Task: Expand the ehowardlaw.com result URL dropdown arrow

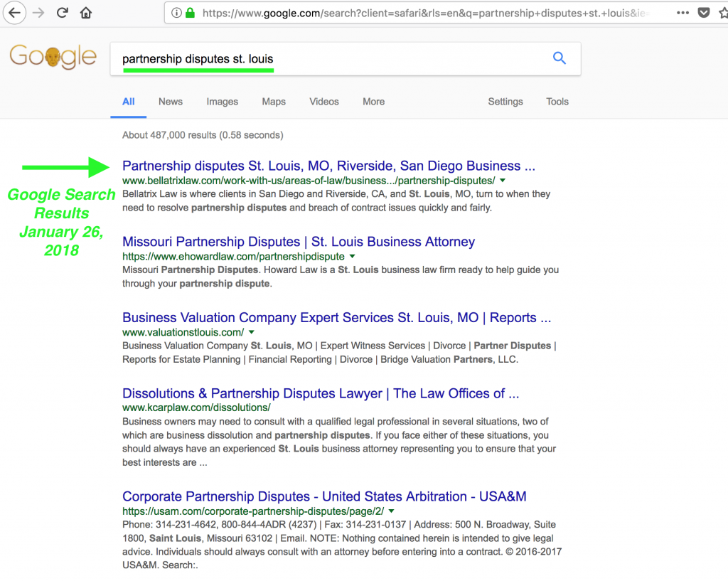Action: point(353,256)
